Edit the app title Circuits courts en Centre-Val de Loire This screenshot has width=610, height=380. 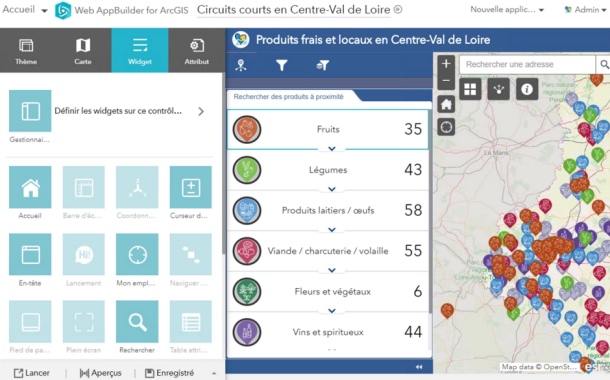click(x=294, y=10)
